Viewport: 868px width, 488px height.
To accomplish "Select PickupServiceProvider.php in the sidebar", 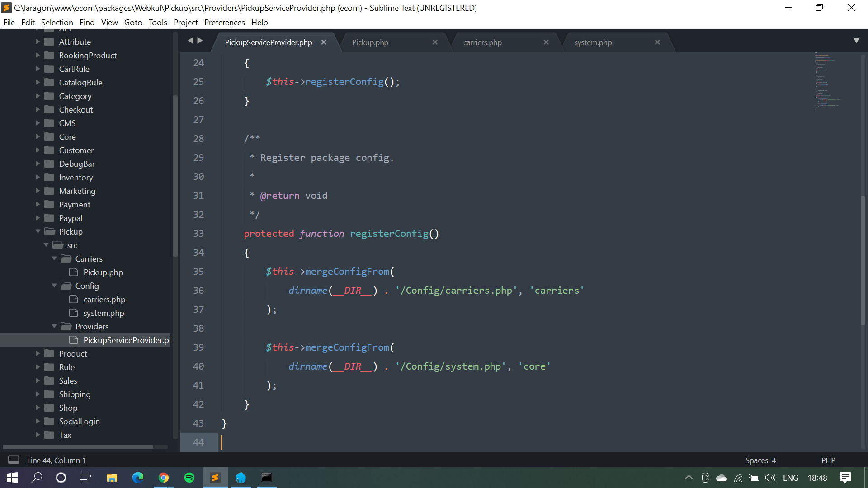I will [85, 340].
